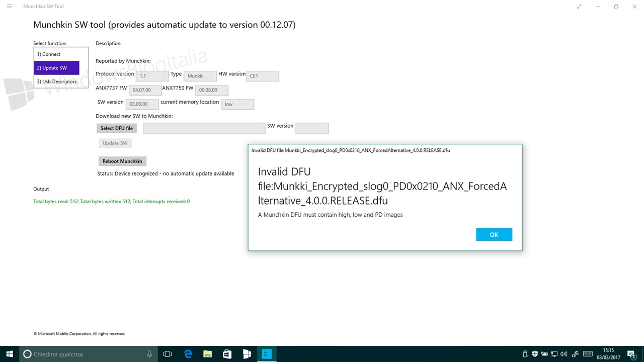Click the current memory location field showing low
The height and width of the screenshot is (362, 644).
point(237,104)
